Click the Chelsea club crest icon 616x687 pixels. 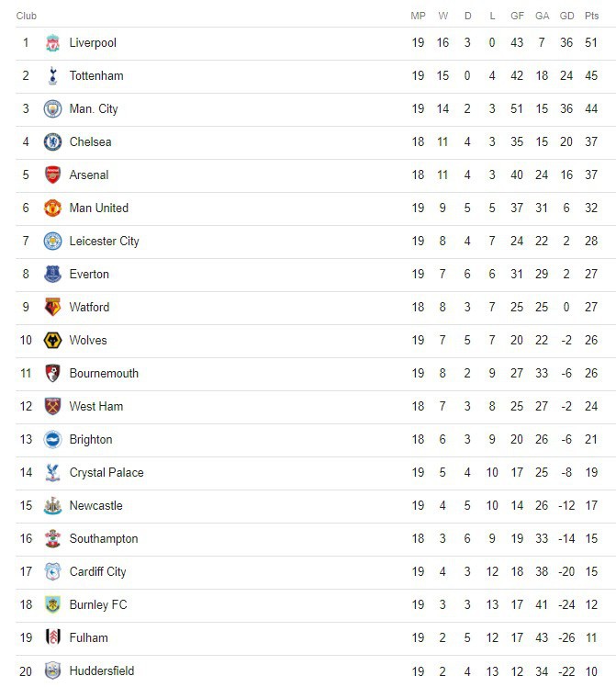pos(52,142)
